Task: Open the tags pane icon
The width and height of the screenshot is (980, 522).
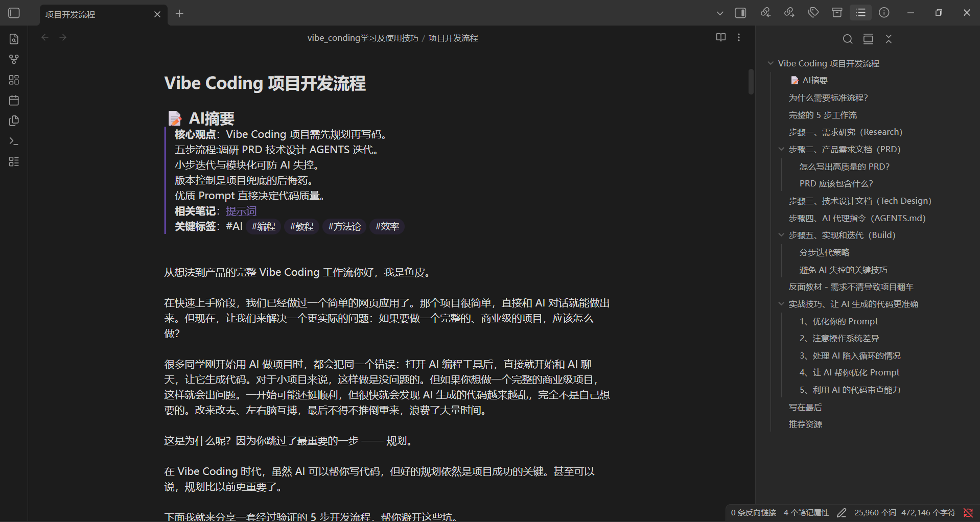Action: pos(813,13)
